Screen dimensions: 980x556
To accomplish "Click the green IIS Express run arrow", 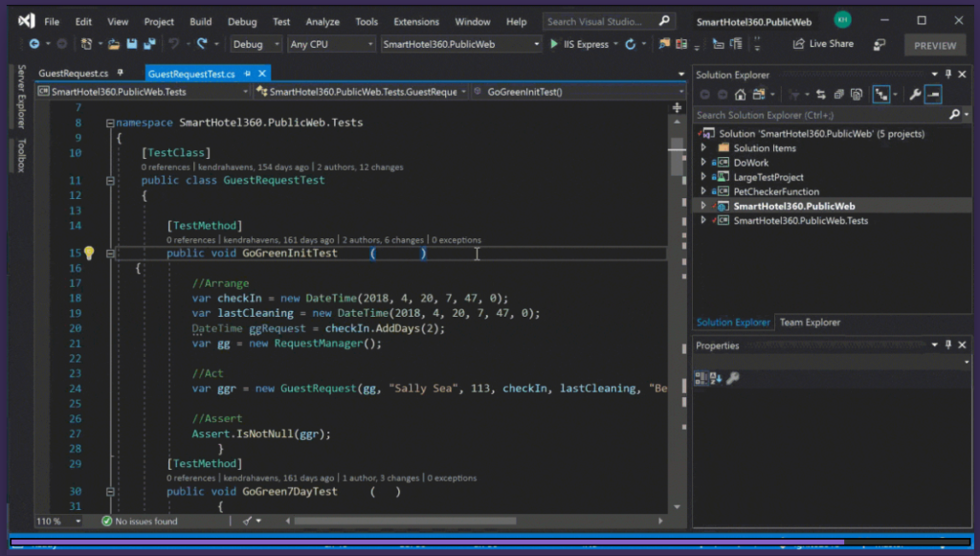I will coord(554,44).
